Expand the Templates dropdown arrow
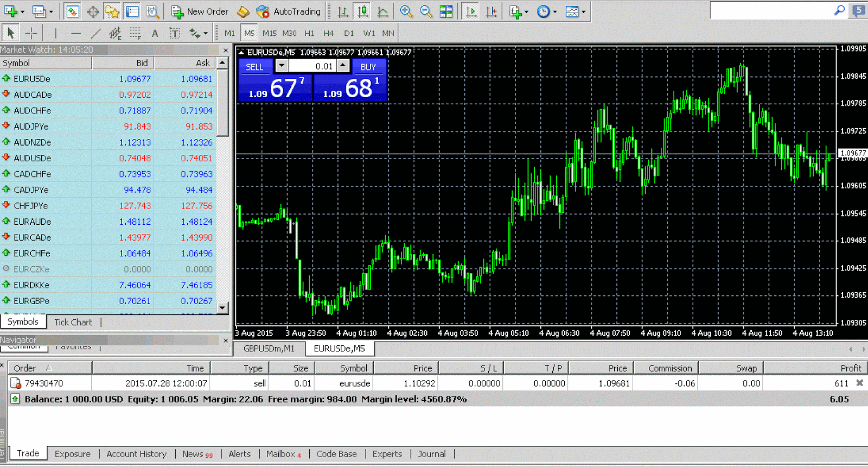Viewport: 868px width, 467px height. (584, 11)
